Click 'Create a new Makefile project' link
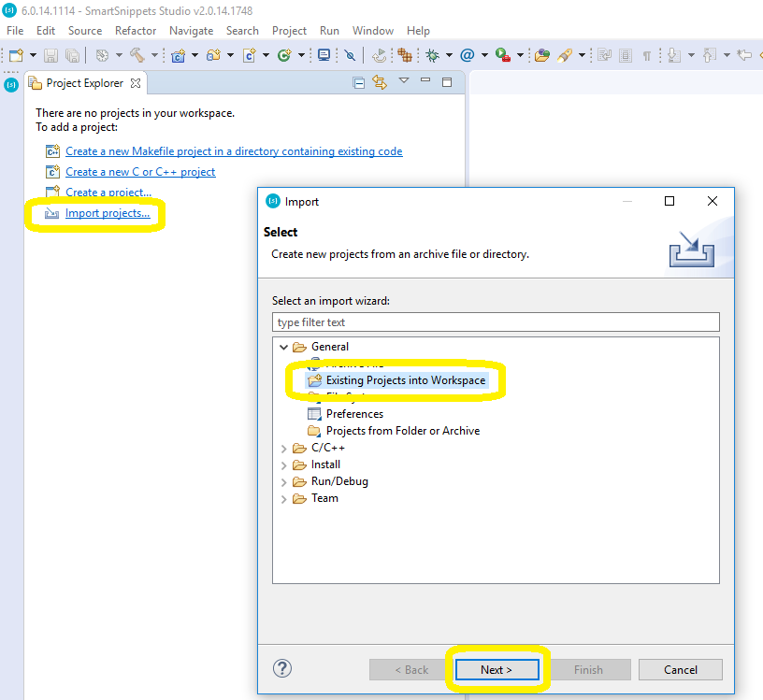The height and width of the screenshot is (700, 763). tap(234, 151)
